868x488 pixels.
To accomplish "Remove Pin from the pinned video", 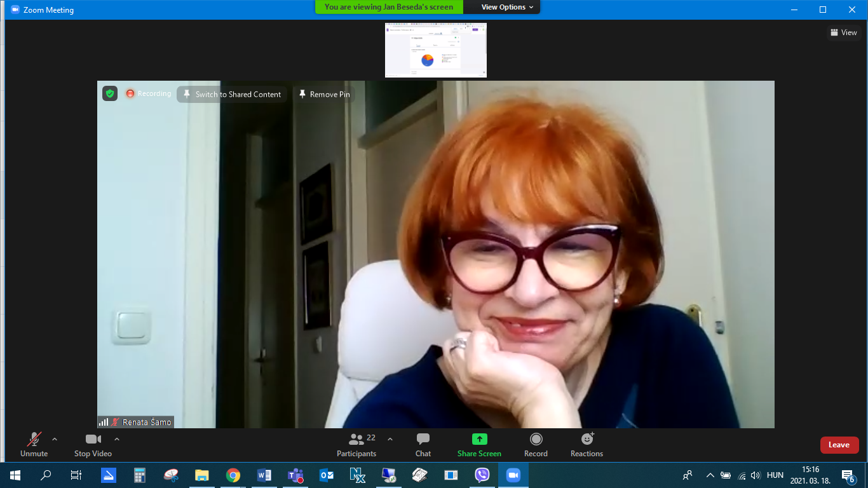I will point(324,94).
